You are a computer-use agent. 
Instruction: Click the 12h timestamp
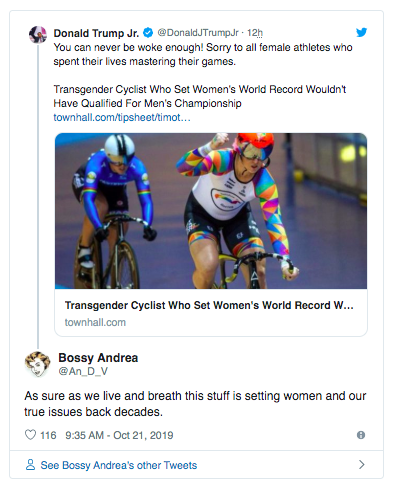coord(255,33)
